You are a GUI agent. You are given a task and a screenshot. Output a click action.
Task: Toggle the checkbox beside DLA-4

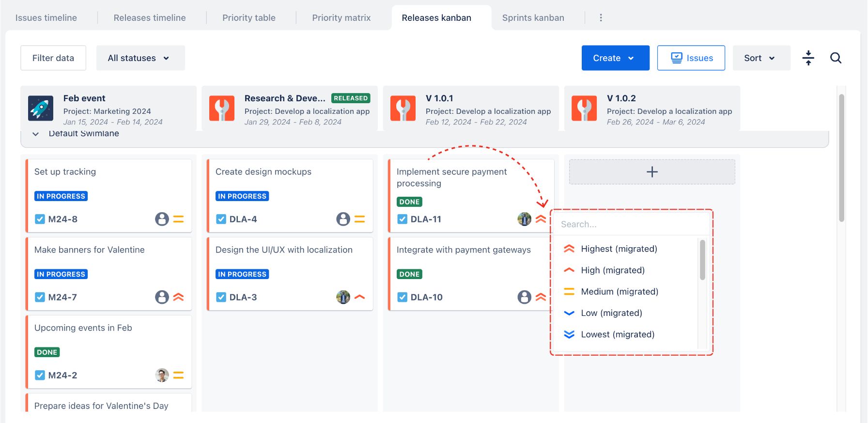pyautogui.click(x=221, y=219)
